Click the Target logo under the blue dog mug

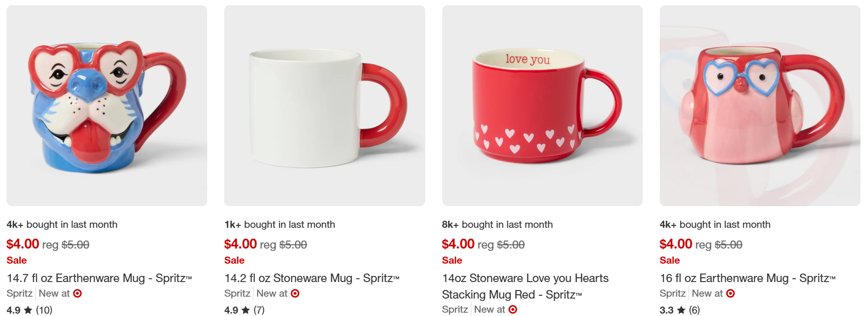point(78,293)
